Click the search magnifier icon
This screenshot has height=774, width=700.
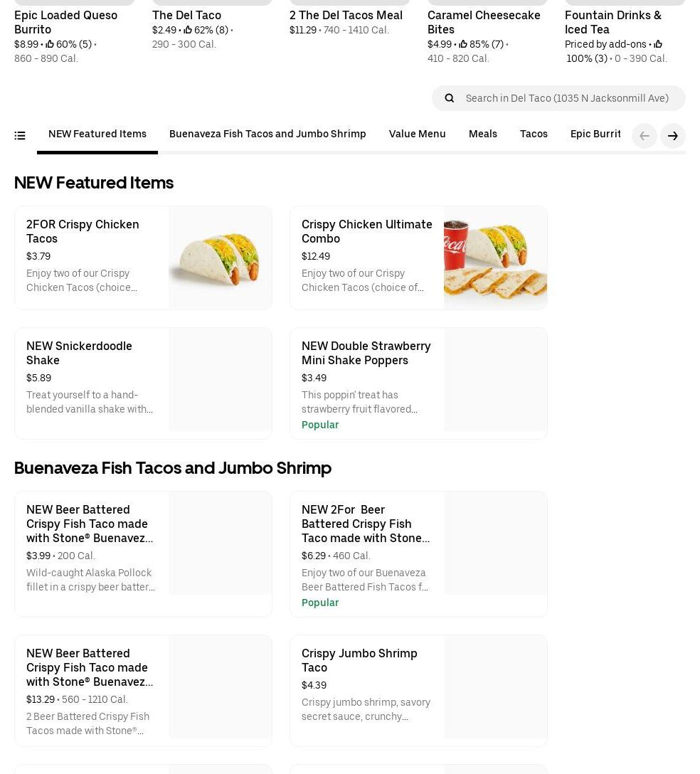click(449, 98)
